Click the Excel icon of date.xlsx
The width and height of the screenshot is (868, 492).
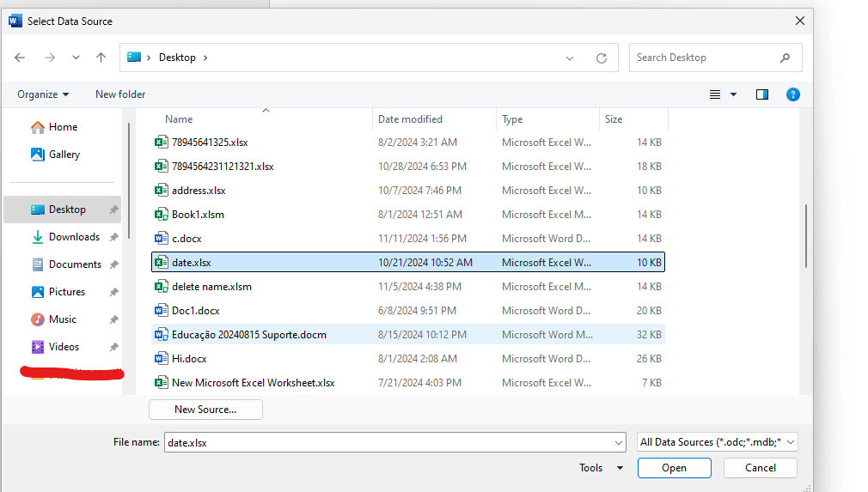pyautogui.click(x=161, y=263)
